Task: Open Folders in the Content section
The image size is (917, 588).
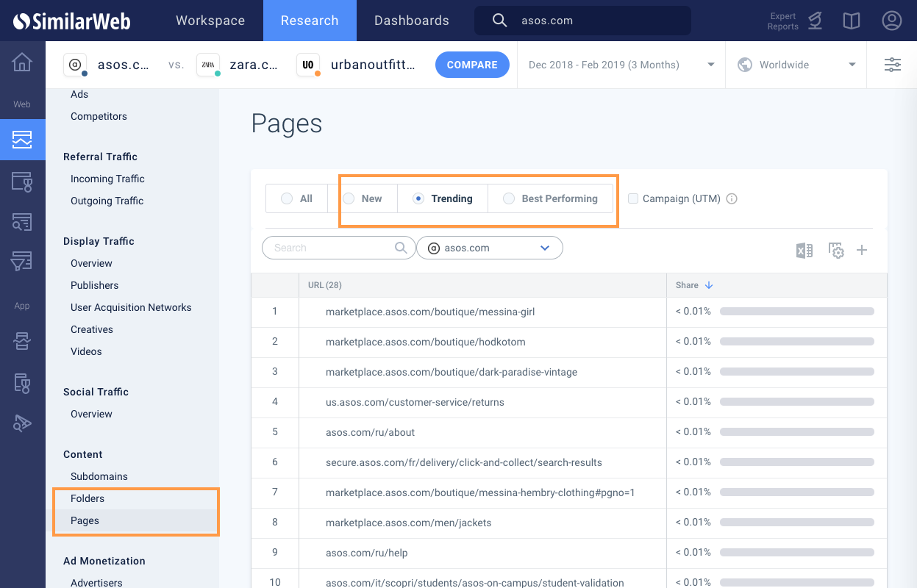Action: [88, 498]
